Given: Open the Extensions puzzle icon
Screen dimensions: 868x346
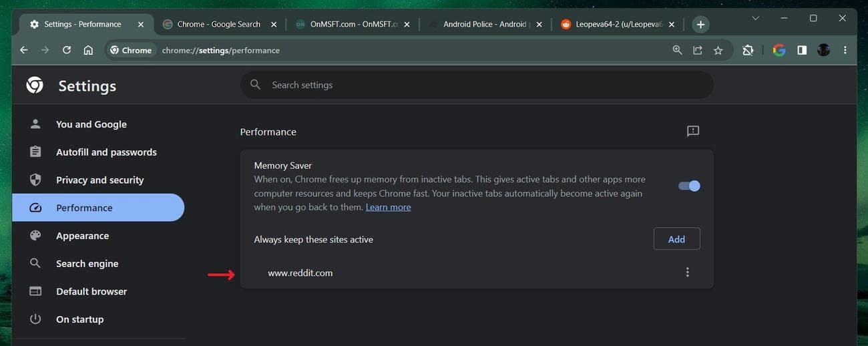Looking at the screenshot, I should 748,50.
